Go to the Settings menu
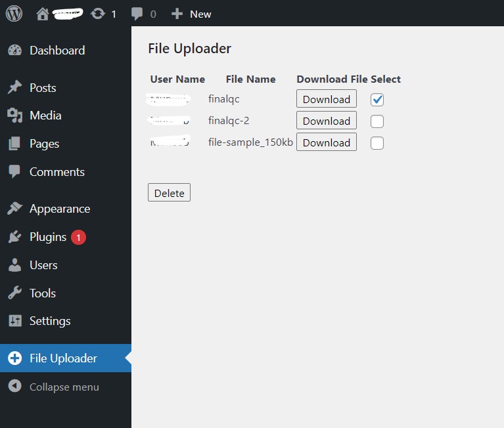The width and height of the screenshot is (504, 428). [49, 321]
